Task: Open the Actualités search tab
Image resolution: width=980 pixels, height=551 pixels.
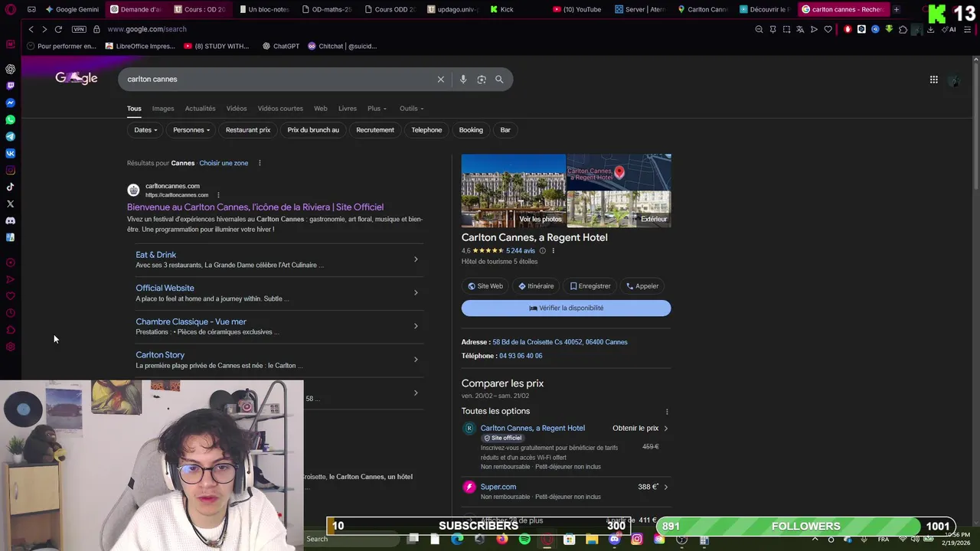Action: [200, 108]
